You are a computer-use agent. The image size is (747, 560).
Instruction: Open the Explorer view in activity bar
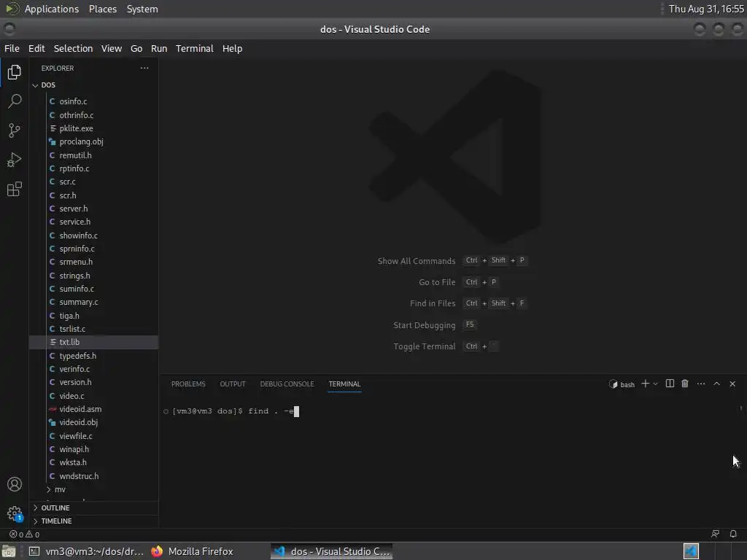pos(15,72)
